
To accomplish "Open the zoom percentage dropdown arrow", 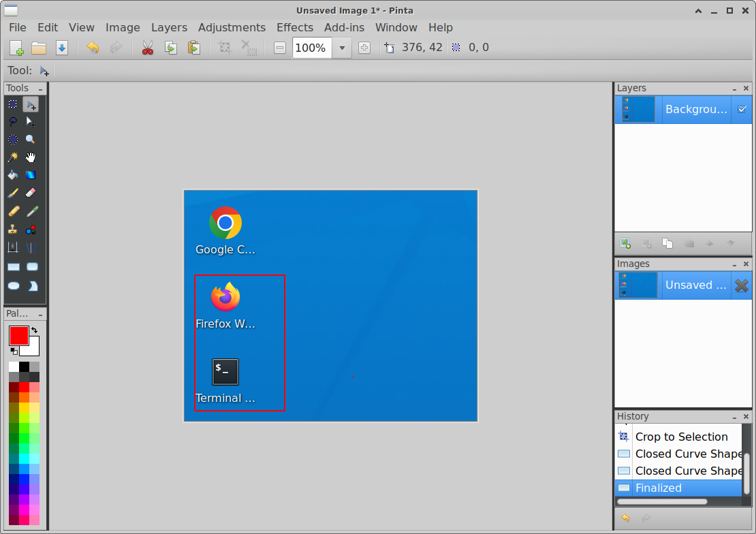I will tap(343, 48).
